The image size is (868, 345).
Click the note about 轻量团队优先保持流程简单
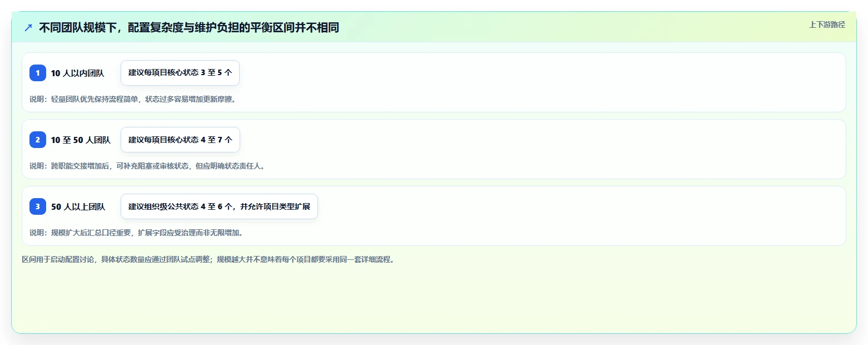click(133, 99)
